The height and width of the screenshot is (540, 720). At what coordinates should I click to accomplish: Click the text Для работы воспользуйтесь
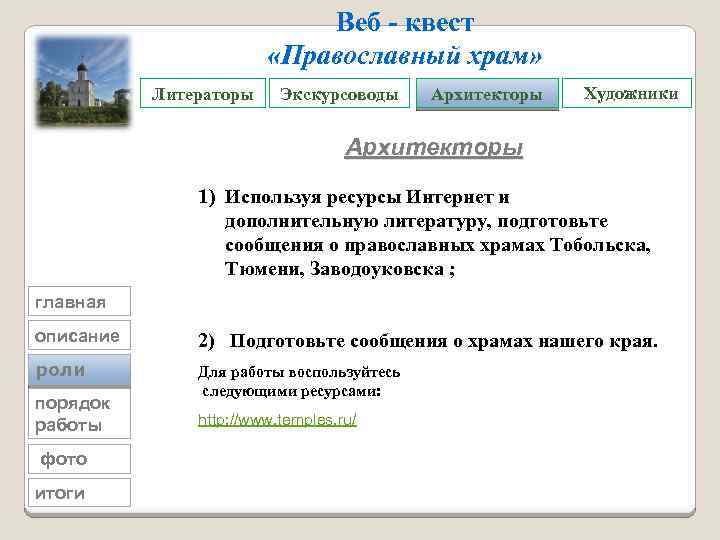pos(299,372)
